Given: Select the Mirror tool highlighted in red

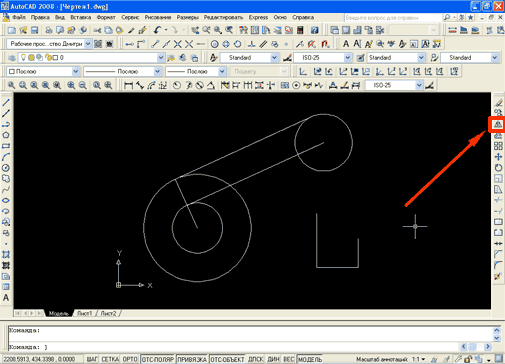Looking at the screenshot, I should pyautogui.click(x=498, y=125).
